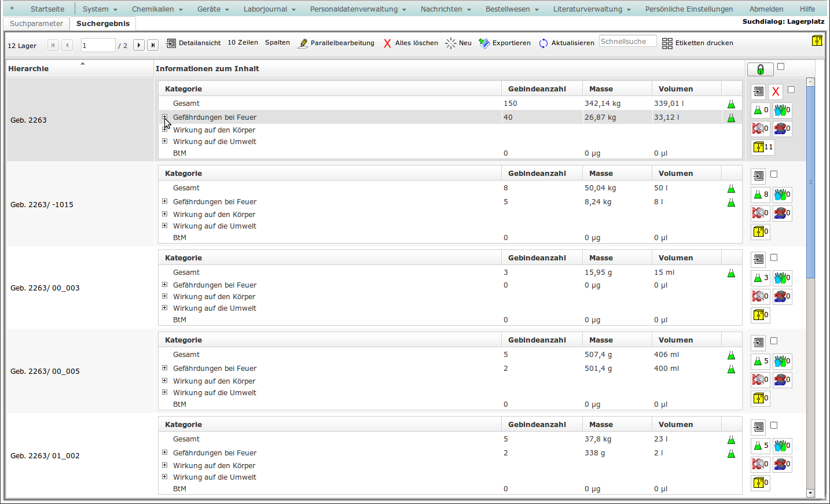Click the yellow storage cabinet icon at top right

point(817,41)
